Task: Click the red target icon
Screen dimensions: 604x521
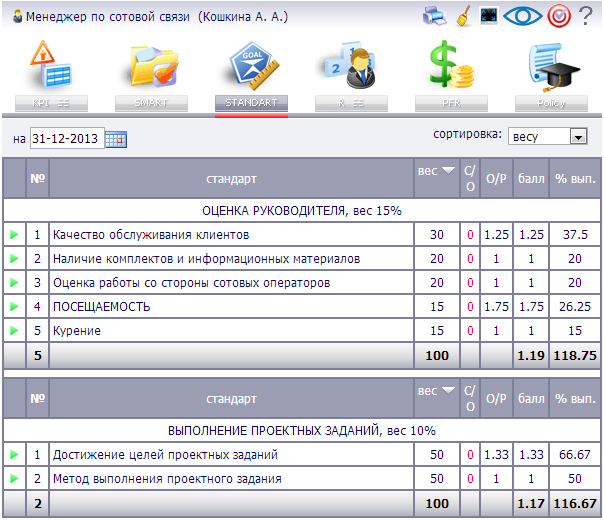Action: (x=559, y=16)
